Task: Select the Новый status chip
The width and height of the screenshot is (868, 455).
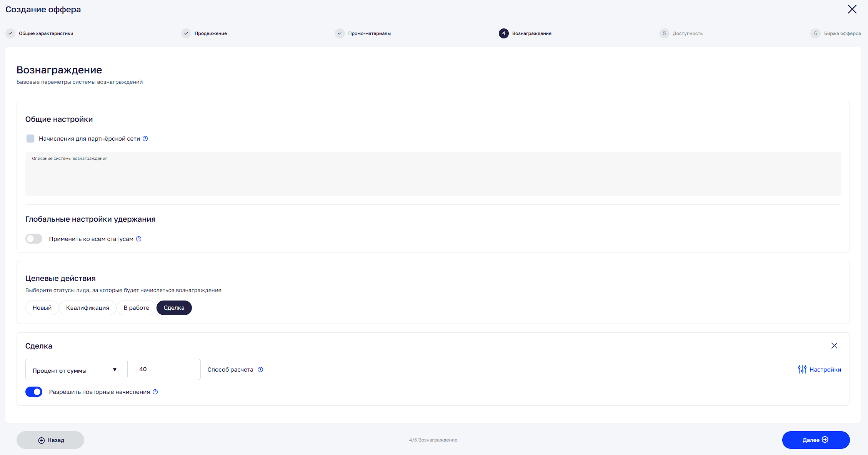Action: pyautogui.click(x=42, y=308)
